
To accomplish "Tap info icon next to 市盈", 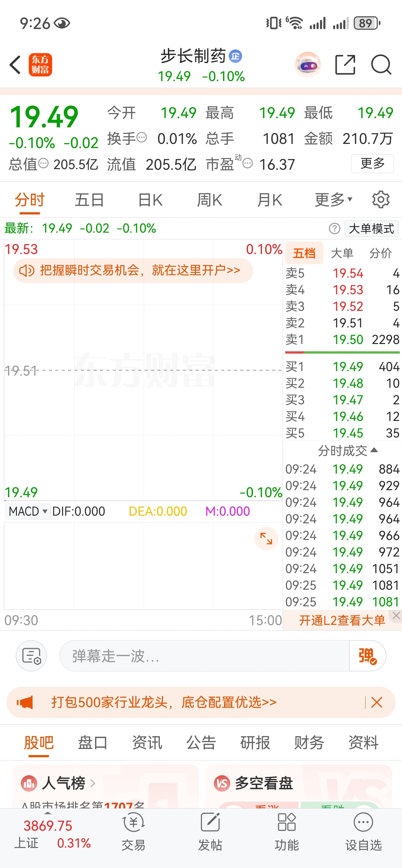I will pos(248,164).
